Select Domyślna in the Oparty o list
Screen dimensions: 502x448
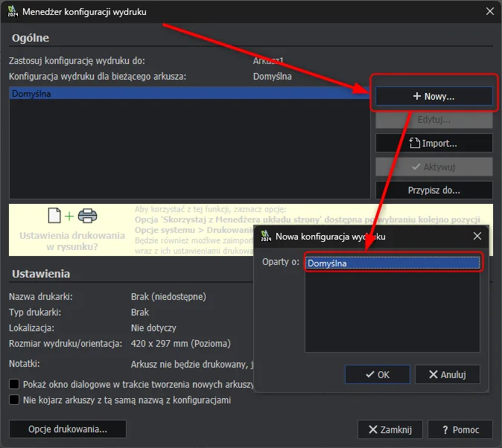[x=393, y=263]
